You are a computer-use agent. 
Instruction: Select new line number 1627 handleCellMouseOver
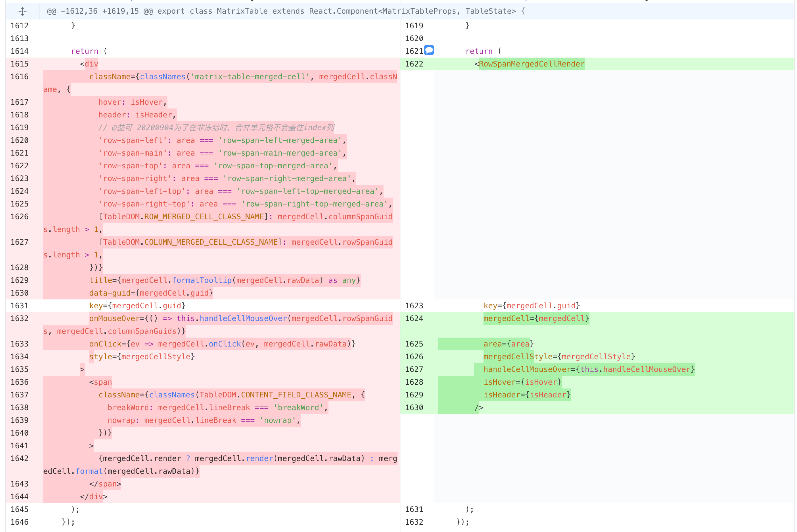(x=414, y=369)
